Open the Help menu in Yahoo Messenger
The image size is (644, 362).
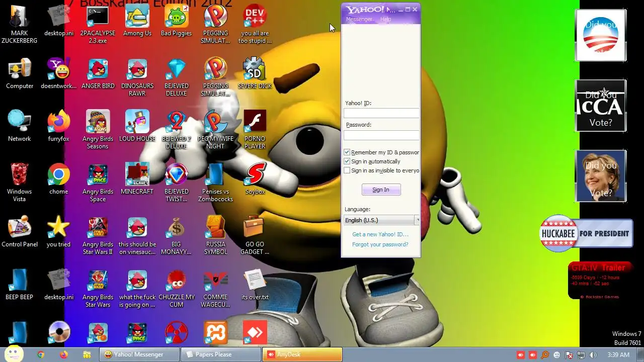click(x=385, y=19)
